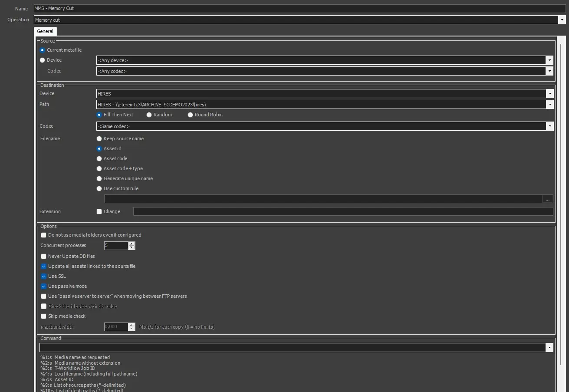
Task: Select Generate unique name filename option
Action: tap(99, 179)
